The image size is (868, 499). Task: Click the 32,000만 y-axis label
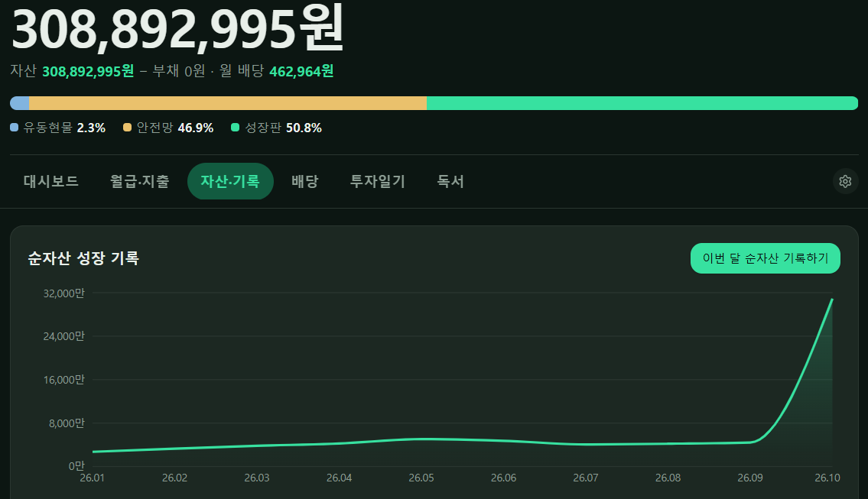(64, 293)
